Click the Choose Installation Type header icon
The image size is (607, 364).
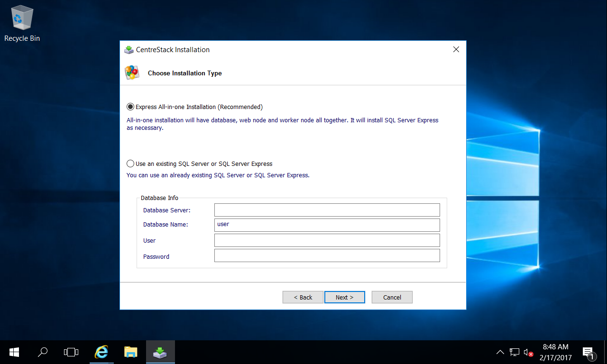(x=132, y=73)
